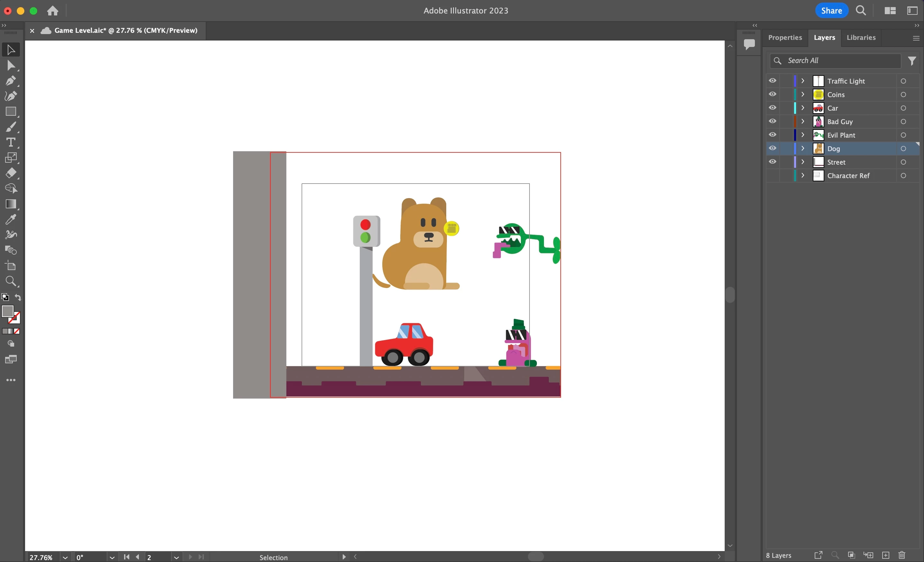The width and height of the screenshot is (924, 562).
Task: Select the Eraser tool
Action: point(11,173)
